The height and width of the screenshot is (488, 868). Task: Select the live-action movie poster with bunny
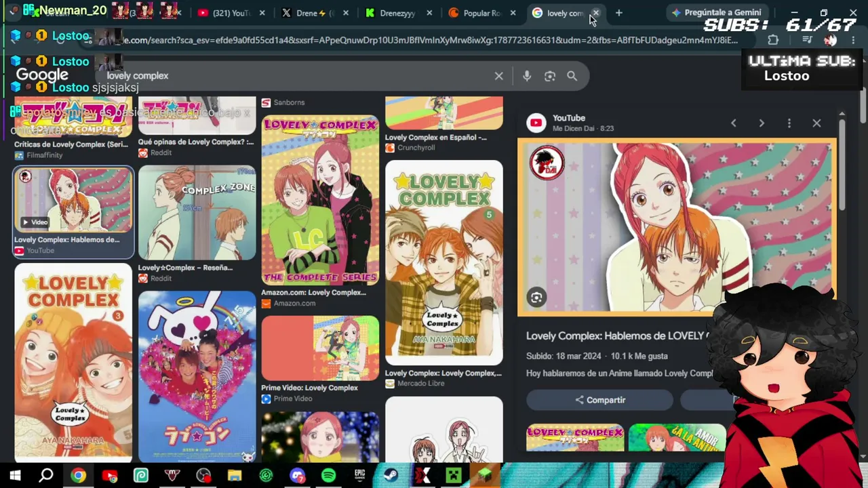click(x=197, y=376)
